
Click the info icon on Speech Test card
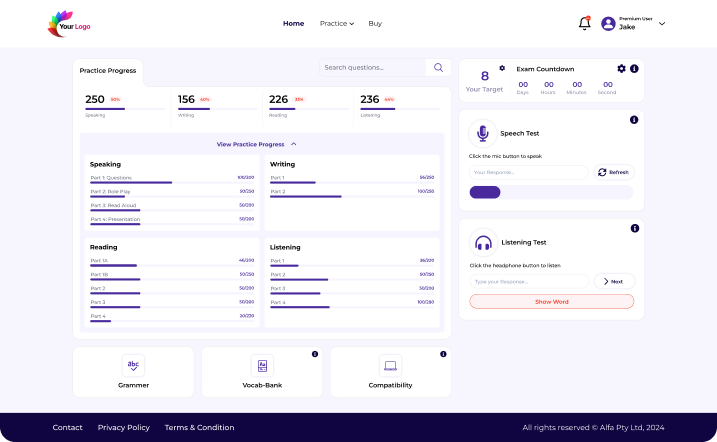click(634, 120)
